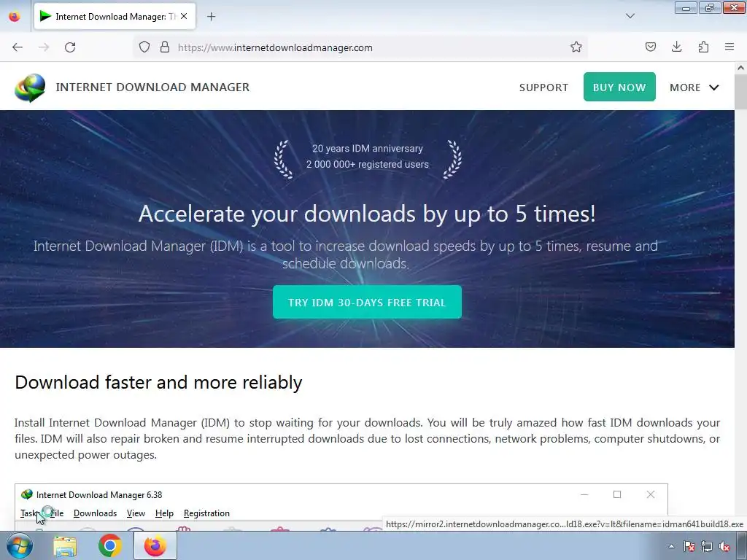
Task: Expand the MORE dropdown menu
Action: 694,87
